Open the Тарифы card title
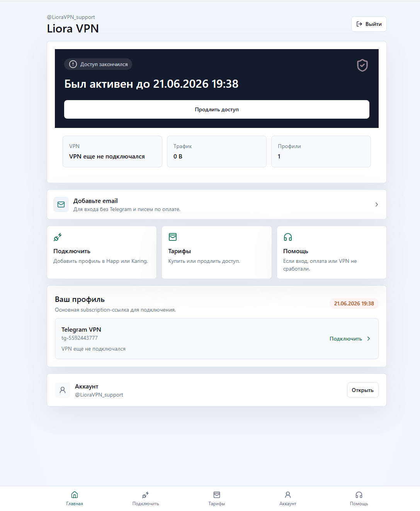 (x=180, y=251)
